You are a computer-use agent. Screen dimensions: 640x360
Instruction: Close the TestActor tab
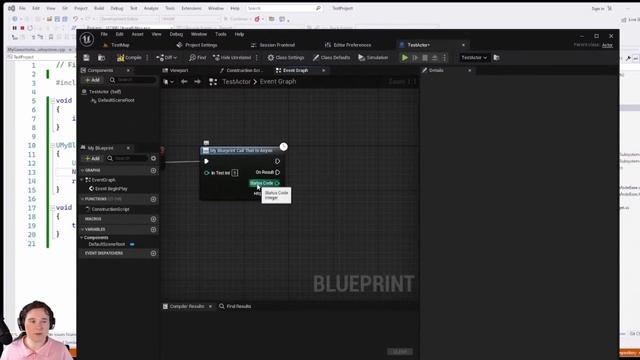(463, 45)
